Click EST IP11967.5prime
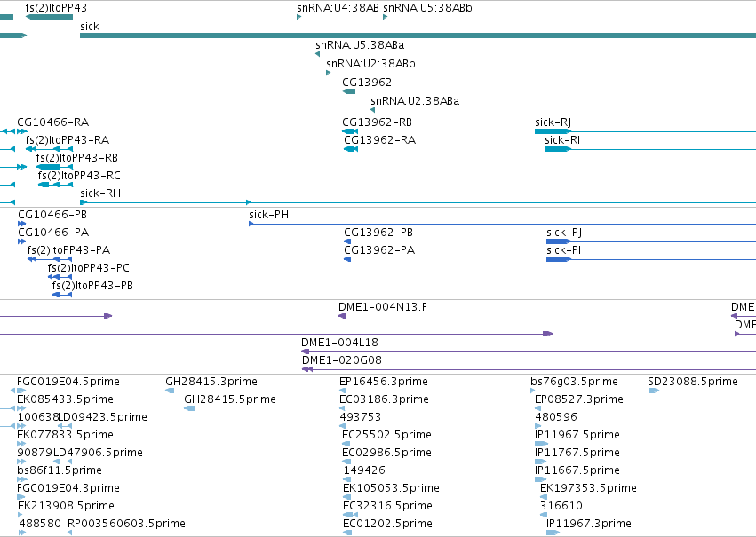This screenshot has width=756, height=537. (577, 436)
